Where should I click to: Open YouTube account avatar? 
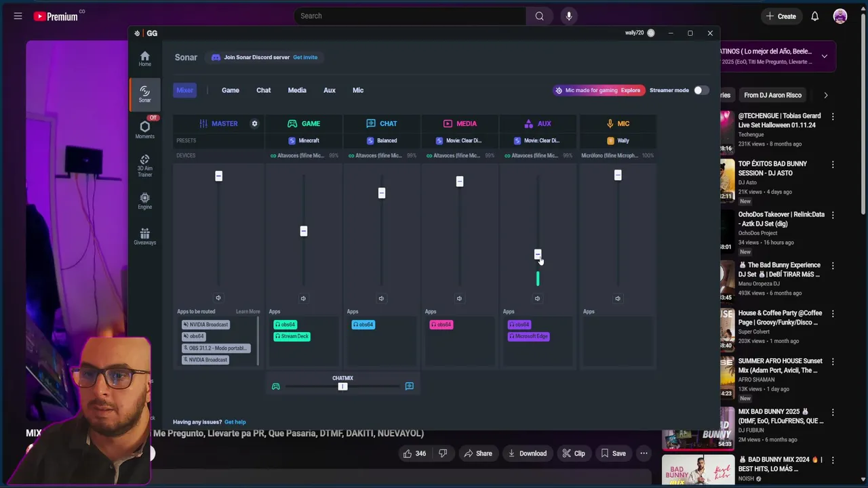840,16
